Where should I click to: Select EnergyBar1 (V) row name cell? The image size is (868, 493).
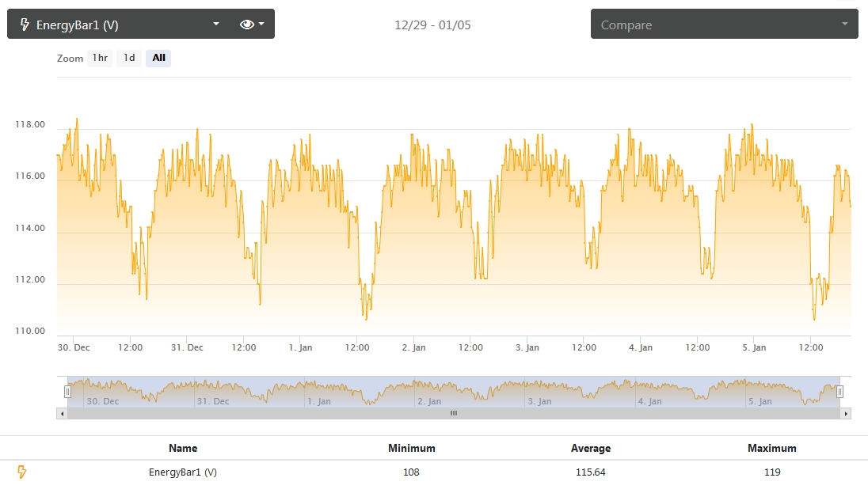click(183, 472)
